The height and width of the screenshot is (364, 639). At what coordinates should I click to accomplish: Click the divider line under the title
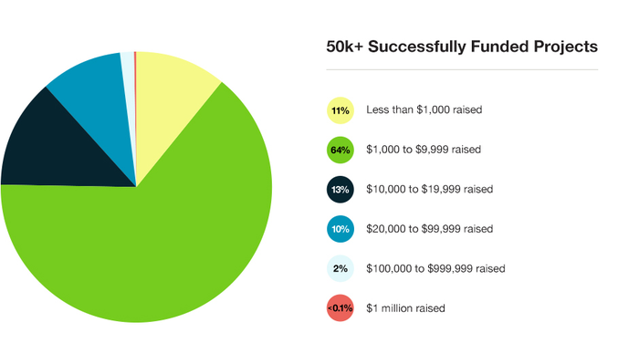tap(462, 69)
